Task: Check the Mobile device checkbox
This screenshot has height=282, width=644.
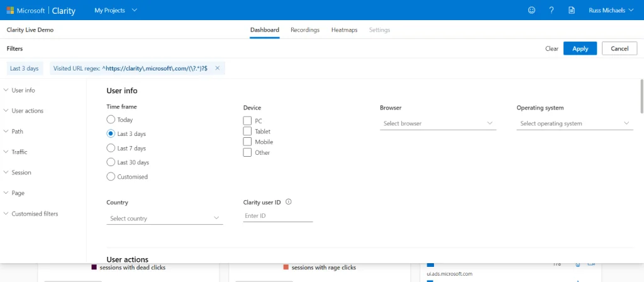Action: pyautogui.click(x=247, y=142)
